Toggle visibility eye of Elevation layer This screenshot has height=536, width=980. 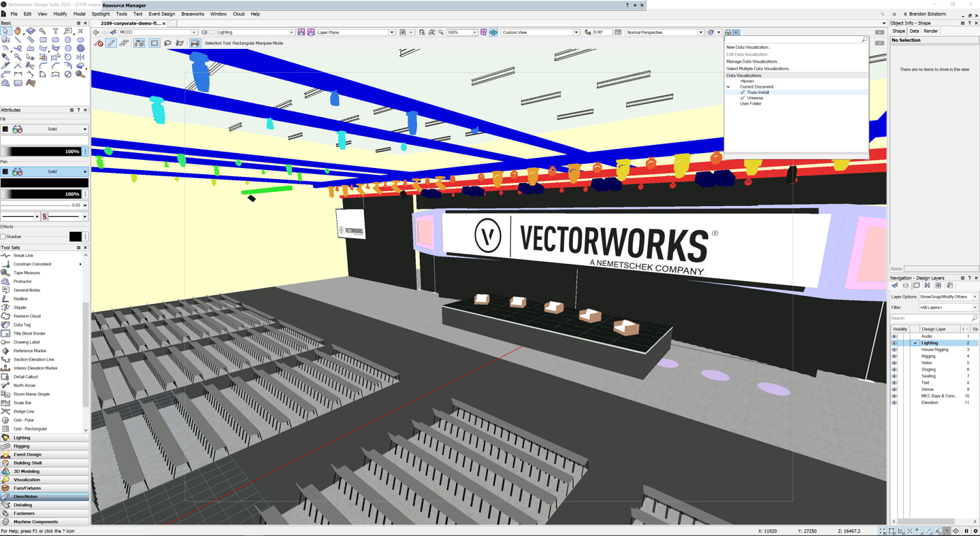pos(894,403)
